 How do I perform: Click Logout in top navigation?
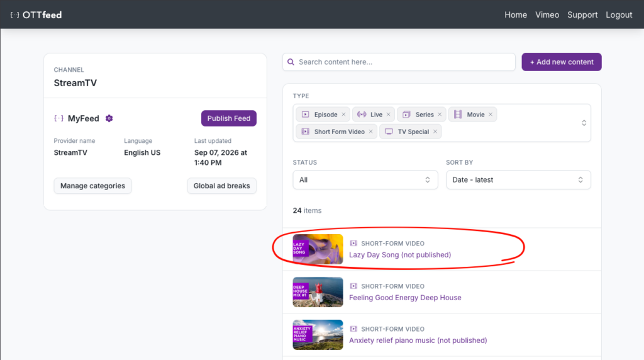pos(619,15)
